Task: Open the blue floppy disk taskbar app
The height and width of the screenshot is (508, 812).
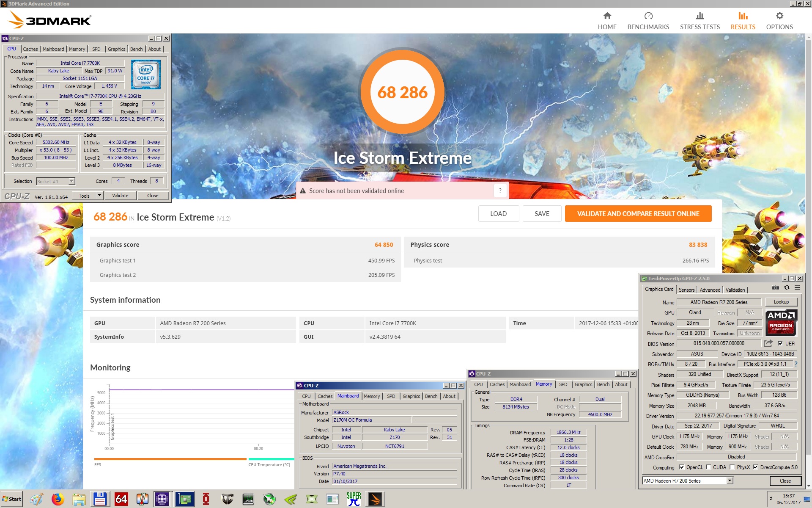Action: pos(100,499)
